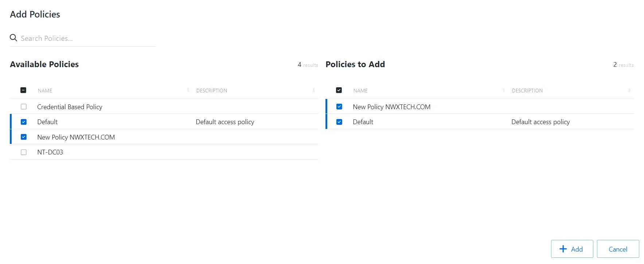Uncheck New Policy NWXTECH.COM in Policies to Add
This screenshot has height=264, width=644.
339,107
